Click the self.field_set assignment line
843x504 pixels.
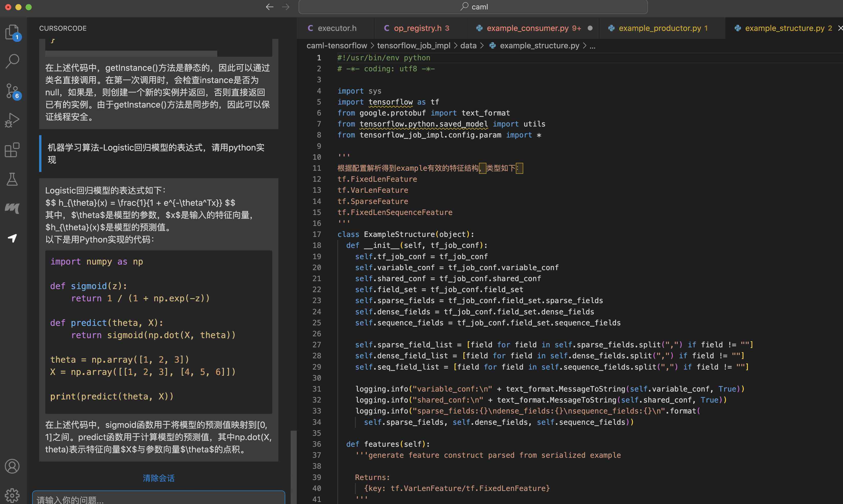point(439,289)
